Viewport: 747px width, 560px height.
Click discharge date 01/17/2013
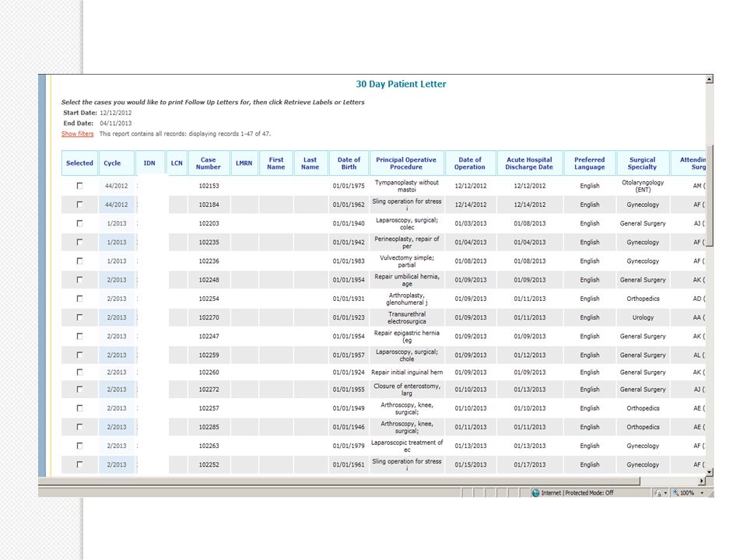529,464
